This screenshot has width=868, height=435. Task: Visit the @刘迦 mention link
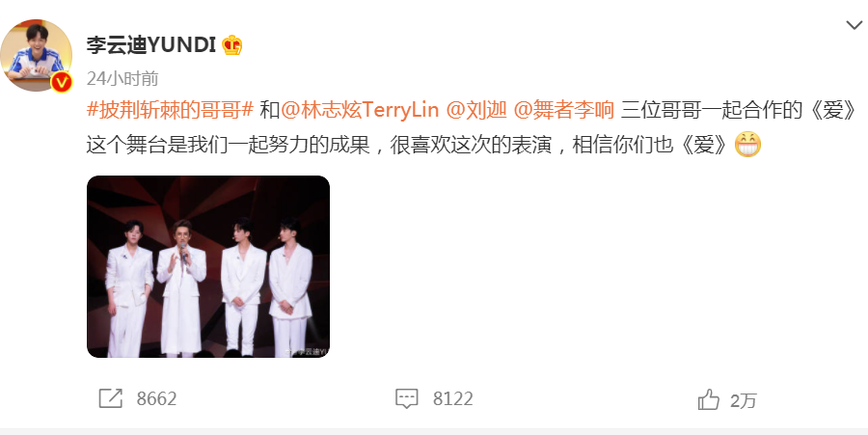coord(476,110)
